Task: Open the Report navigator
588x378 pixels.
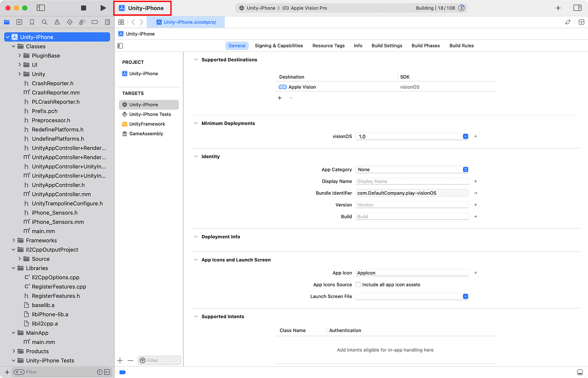Action: pyautogui.click(x=107, y=22)
